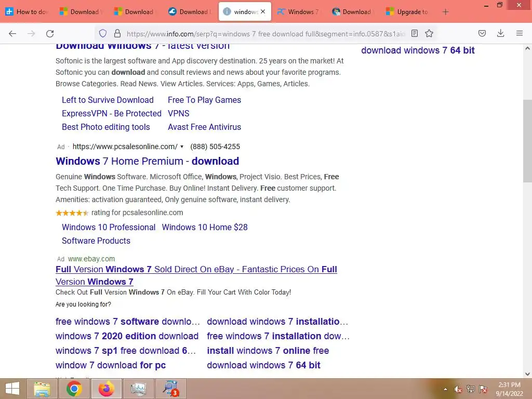532x399 pixels.
Task: Launch Google Chrome from the taskbar
Action: (74, 389)
